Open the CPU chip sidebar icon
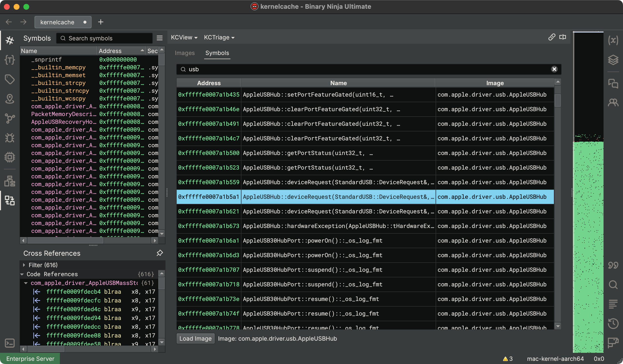Image resolution: width=623 pixels, height=364 pixels. click(x=10, y=157)
